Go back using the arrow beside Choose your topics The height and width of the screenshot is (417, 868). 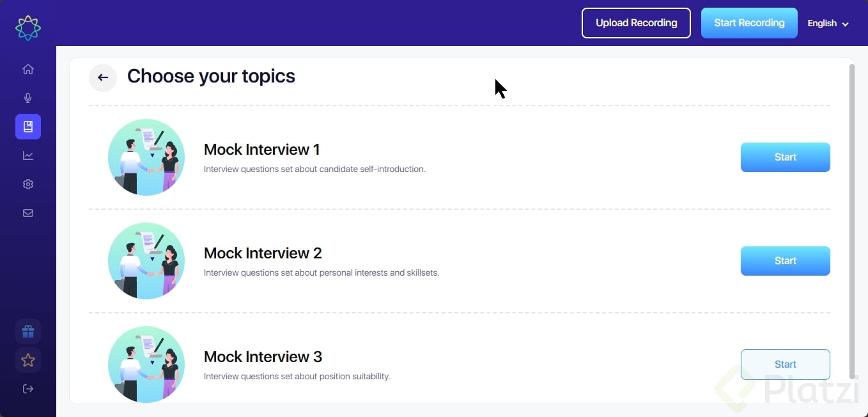pos(103,78)
